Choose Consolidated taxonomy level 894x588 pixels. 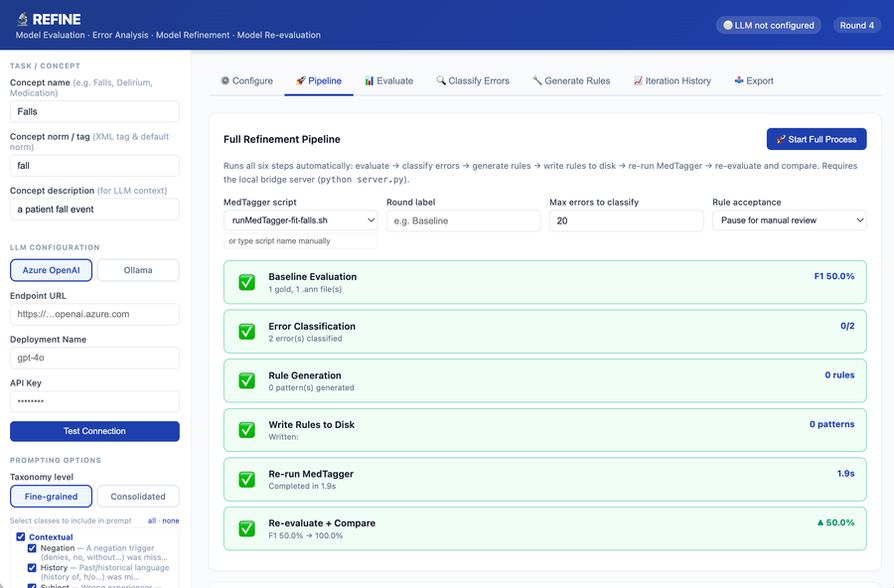[x=138, y=497]
